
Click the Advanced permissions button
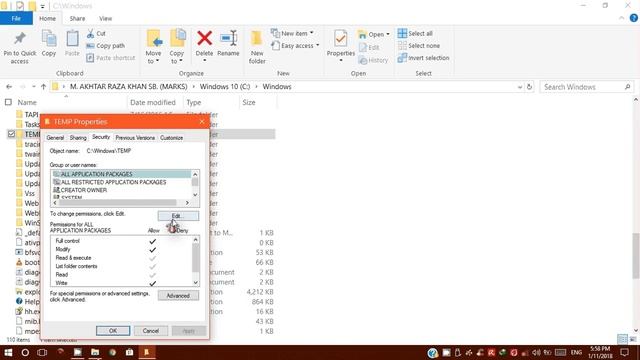[178, 296]
